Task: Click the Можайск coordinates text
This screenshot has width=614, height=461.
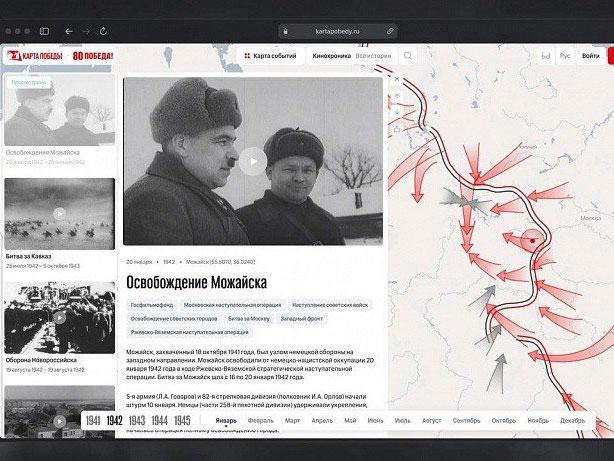Action: click(220, 262)
